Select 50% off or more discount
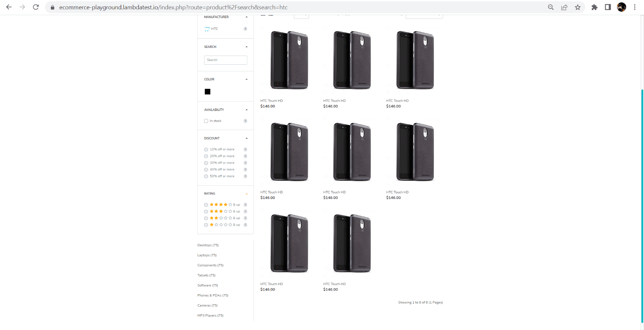644x330 pixels. coord(206,176)
